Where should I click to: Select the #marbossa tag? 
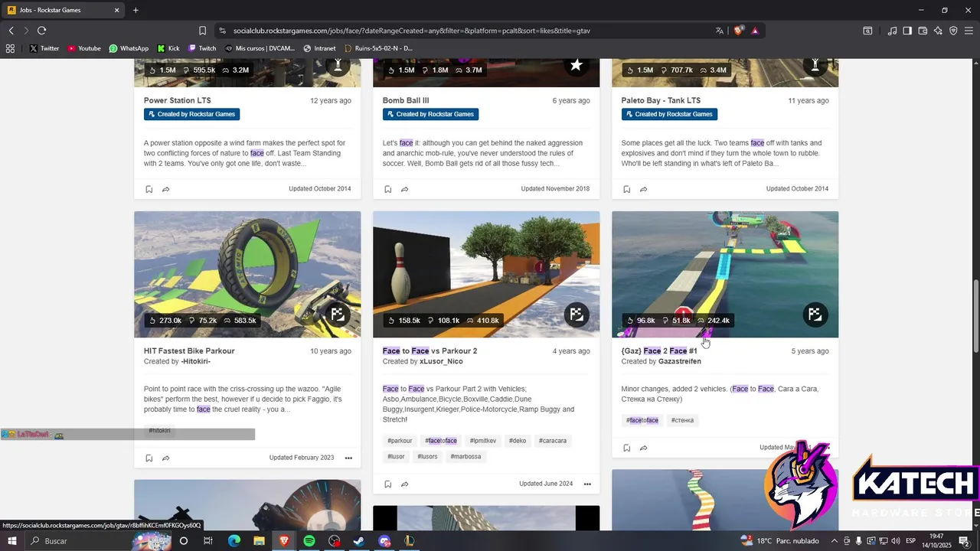(x=465, y=457)
